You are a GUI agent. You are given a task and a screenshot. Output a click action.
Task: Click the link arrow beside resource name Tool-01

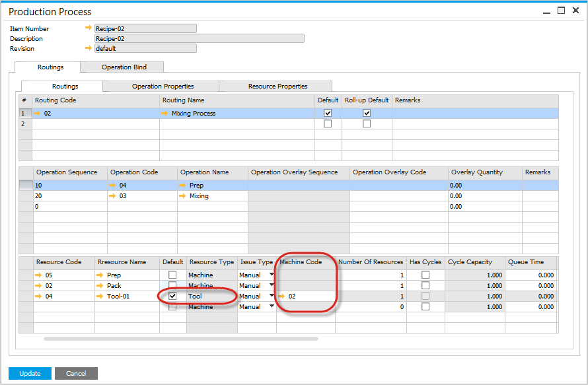(x=99, y=296)
